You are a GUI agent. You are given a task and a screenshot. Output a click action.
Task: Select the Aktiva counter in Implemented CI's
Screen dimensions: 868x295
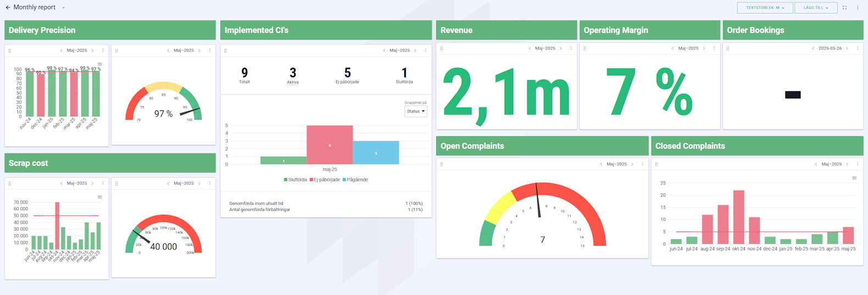(293, 75)
